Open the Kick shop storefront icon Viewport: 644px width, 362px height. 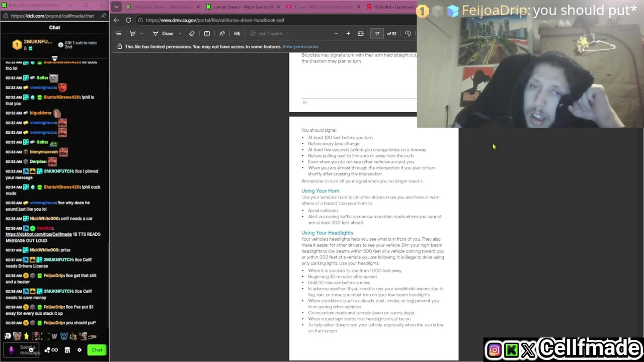tap(67, 350)
